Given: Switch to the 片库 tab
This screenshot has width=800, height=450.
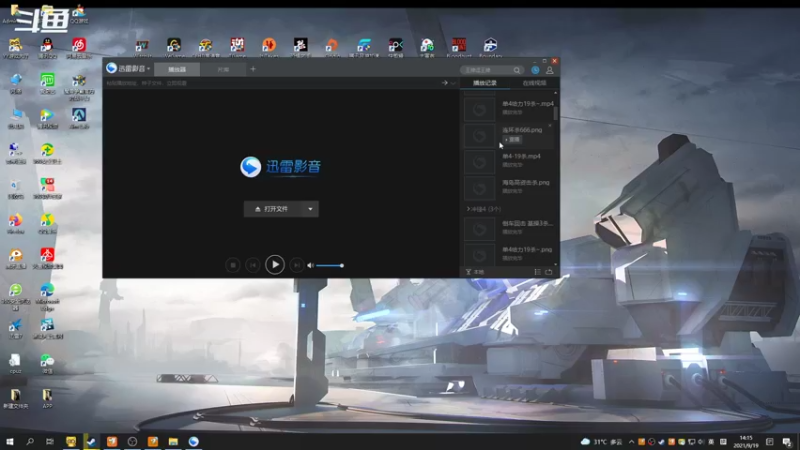Looking at the screenshot, I should coord(223,69).
